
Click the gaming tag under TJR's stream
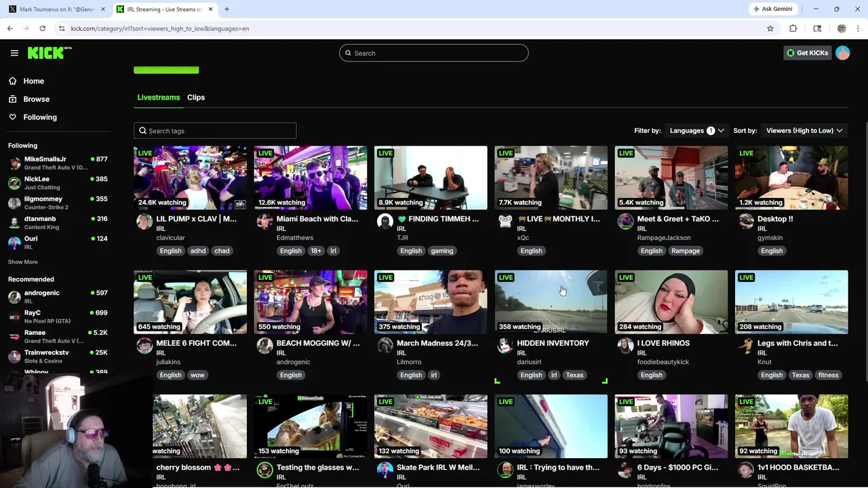[x=441, y=251]
